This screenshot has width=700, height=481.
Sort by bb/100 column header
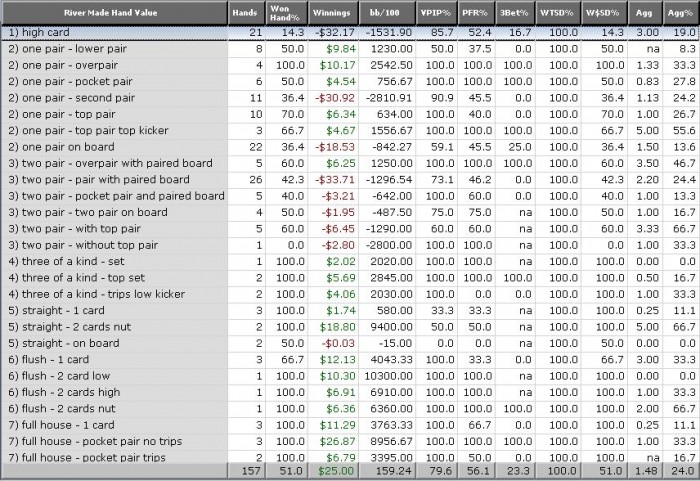point(387,13)
